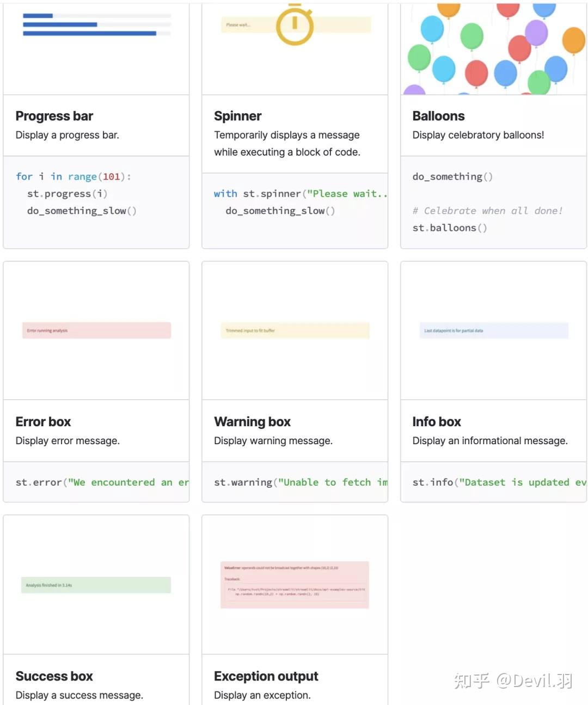
Task: Click the st.balloons() code line
Action: 450,228
